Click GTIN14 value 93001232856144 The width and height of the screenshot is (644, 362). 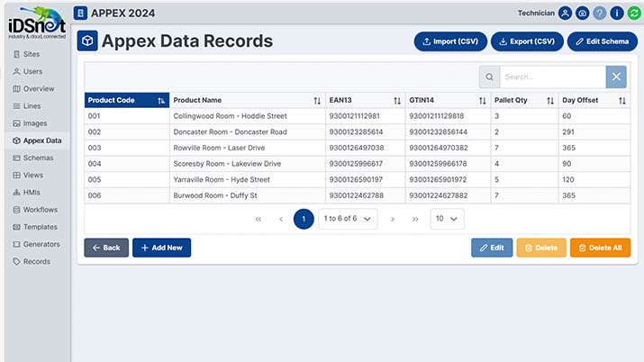[x=438, y=132]
